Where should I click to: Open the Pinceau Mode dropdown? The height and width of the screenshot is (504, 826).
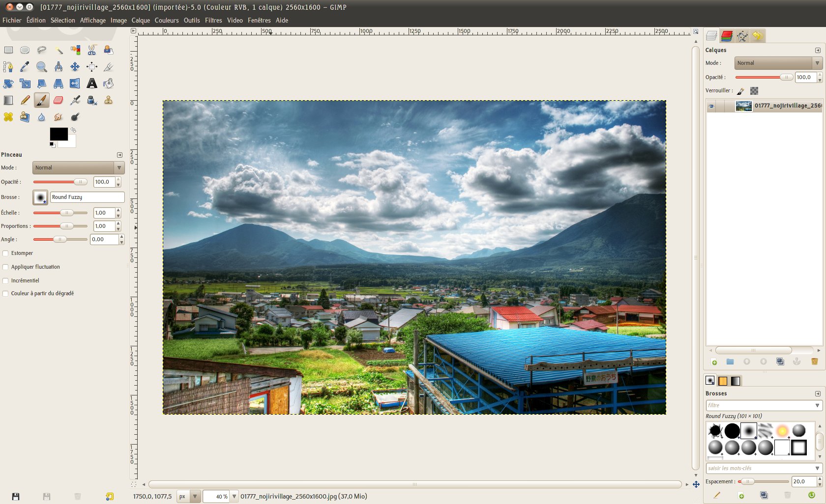tap(78, 168)
